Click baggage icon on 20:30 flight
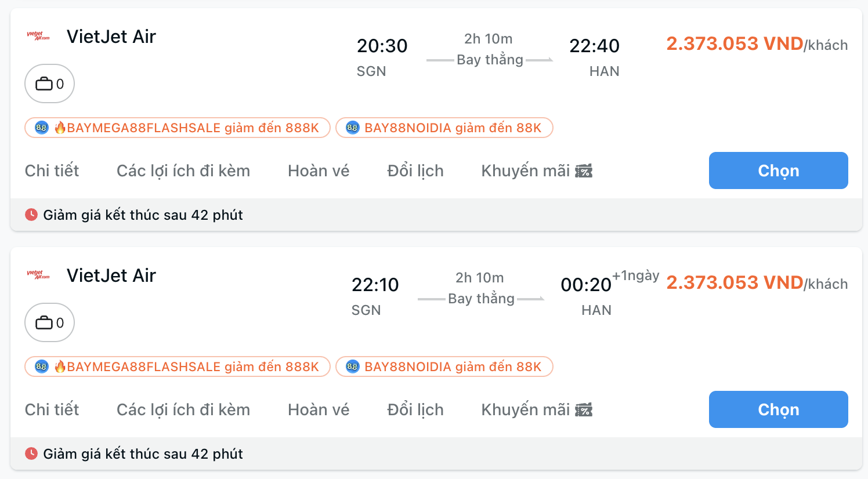 44,84
